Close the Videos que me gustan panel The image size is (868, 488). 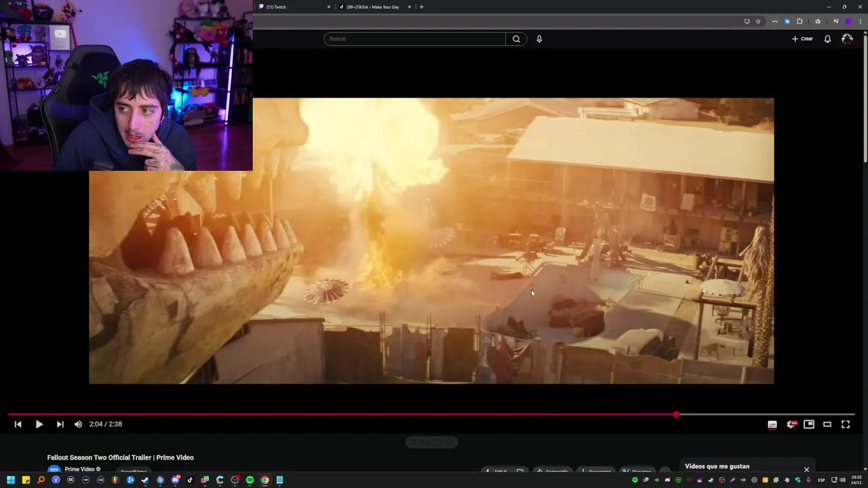[x=806, y=469]
